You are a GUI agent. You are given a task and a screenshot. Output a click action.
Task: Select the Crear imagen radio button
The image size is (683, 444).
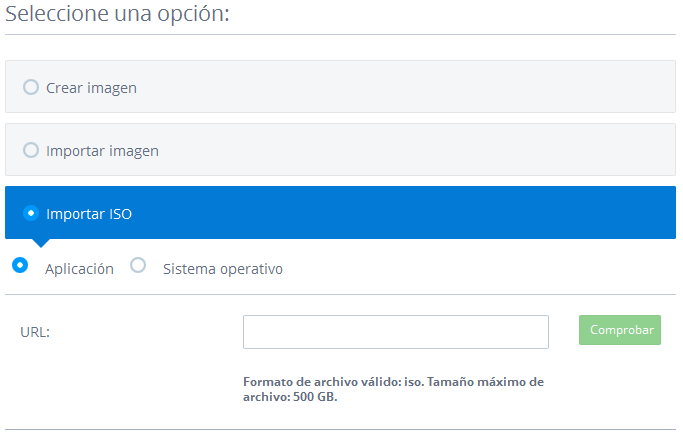coord(31,87)
